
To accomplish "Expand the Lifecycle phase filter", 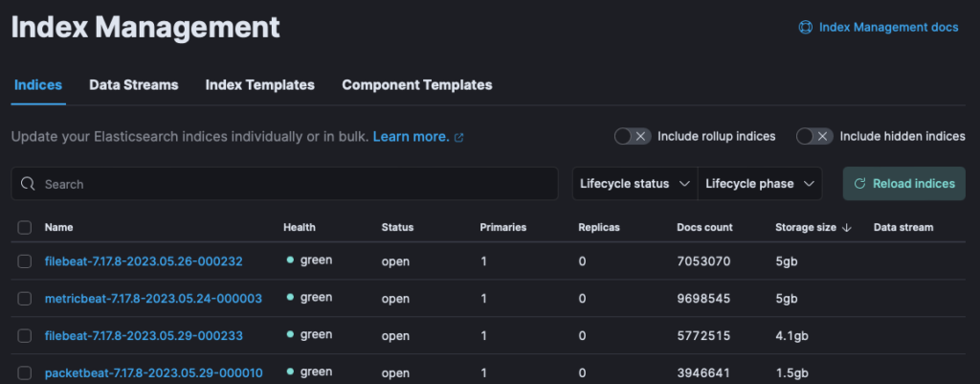I will [x=760, y=184].
